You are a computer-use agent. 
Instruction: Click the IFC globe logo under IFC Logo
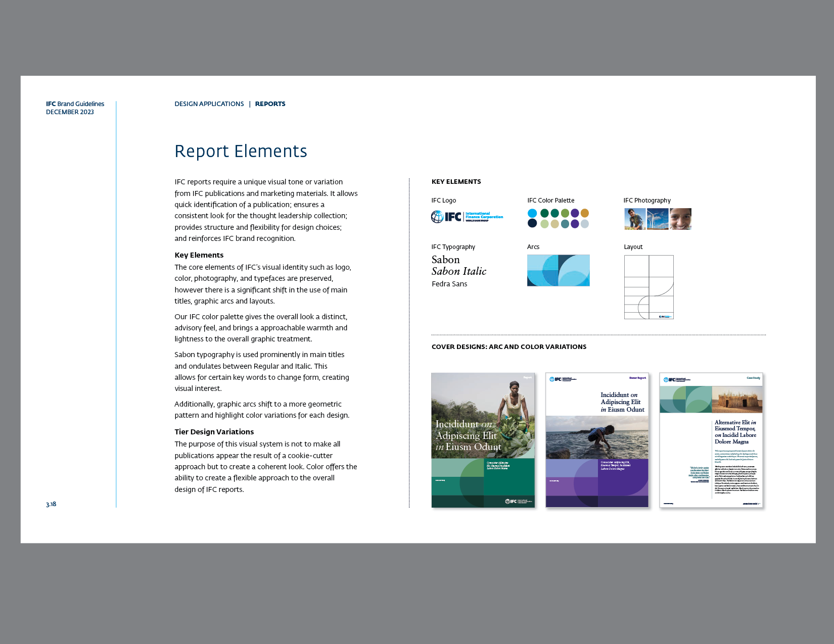[x=437, y=217]
